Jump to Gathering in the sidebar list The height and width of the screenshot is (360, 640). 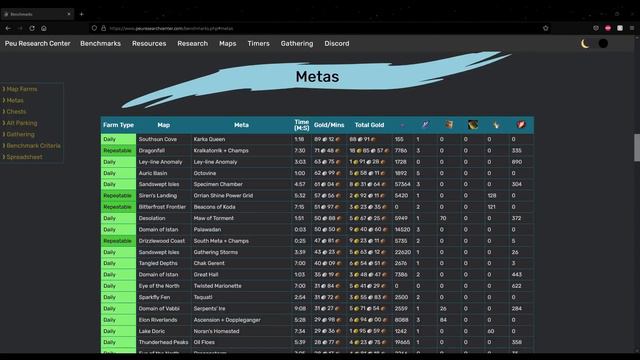pos(20,134)
